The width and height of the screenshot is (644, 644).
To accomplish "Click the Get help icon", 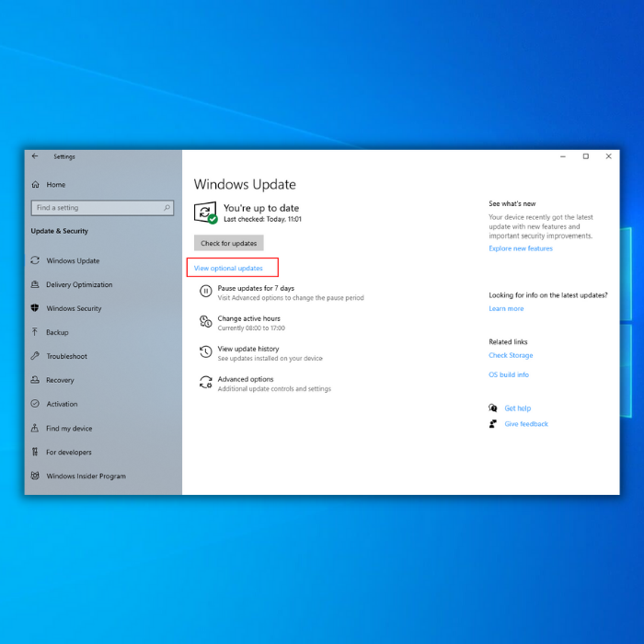I will (x=493, y=408).
